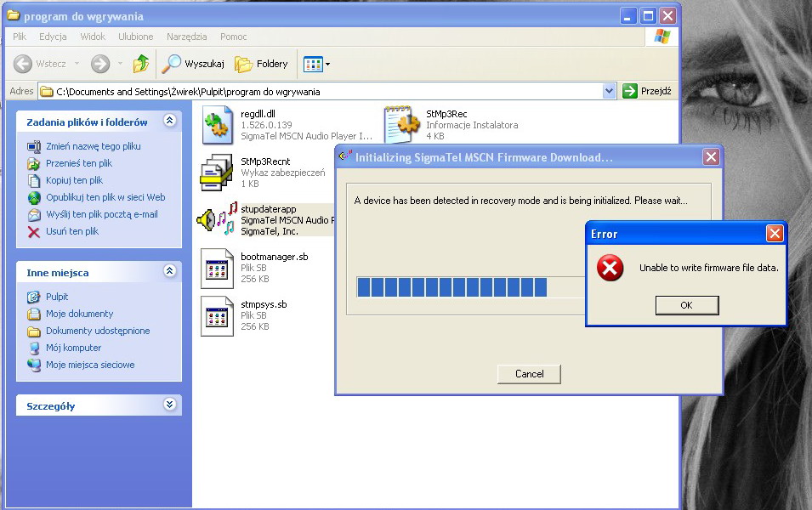This screenshot has width=812, height=510.
Task: Close the Error dialog with red X
Action: pyautogui.click(x=775, y=234)
